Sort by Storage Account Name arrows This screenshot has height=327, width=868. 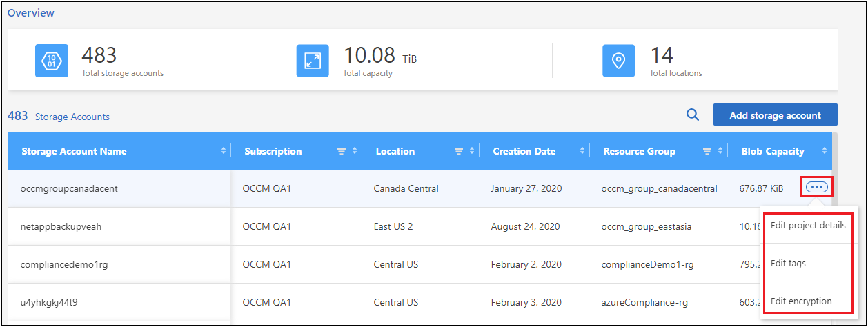point(223,152)
